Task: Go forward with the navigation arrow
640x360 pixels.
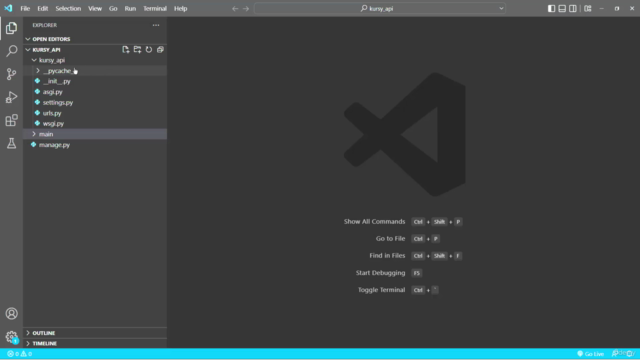Action: point(246,9)
